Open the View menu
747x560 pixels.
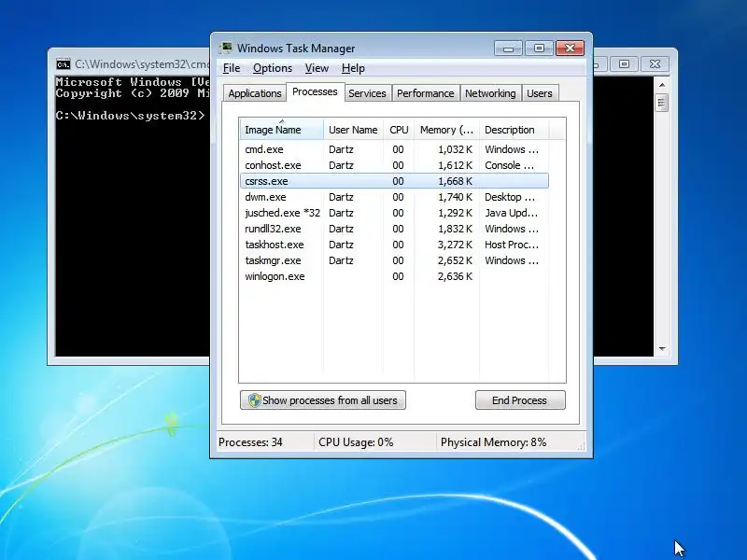pos(317,68)
